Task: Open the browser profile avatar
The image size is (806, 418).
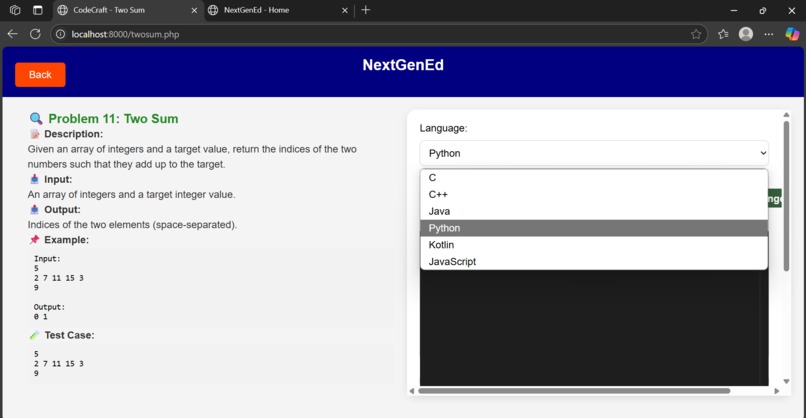Action: pos(746,34)
